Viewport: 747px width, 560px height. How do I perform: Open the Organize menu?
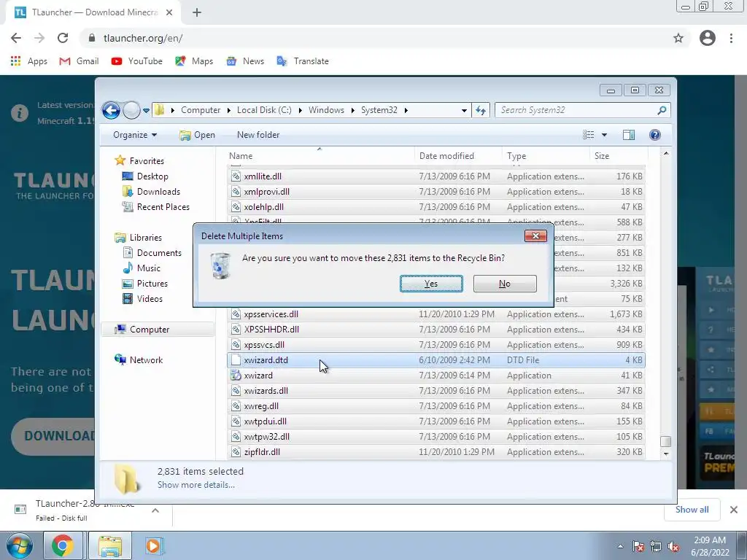pyautogui.click(x=135, y=135)
